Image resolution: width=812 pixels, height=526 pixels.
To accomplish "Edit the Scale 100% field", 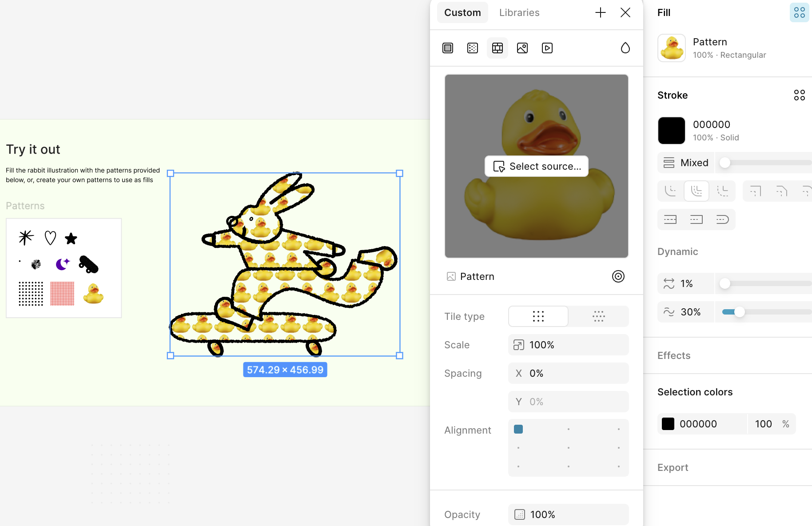I will click(569, 345).
